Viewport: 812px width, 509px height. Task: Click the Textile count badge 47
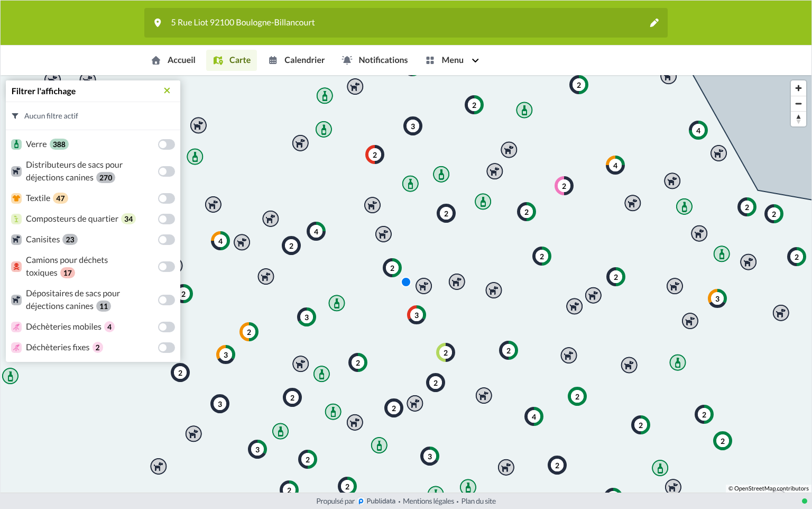click(61, 198)
